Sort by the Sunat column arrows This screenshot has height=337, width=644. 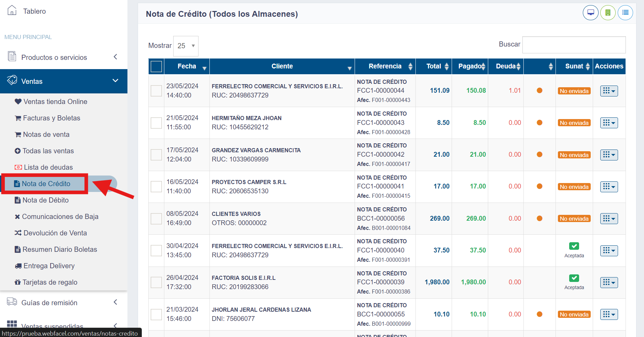pos(587,66)
